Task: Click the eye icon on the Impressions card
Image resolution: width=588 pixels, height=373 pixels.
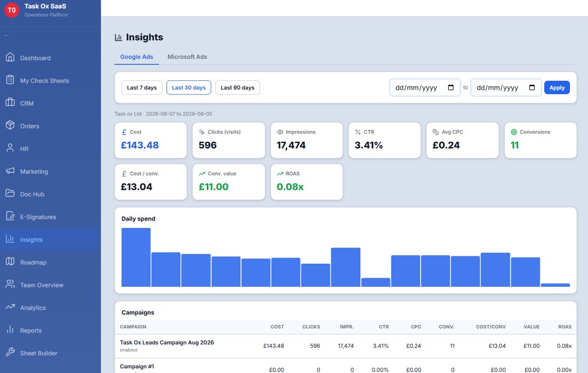Action: tap(280, 132)
